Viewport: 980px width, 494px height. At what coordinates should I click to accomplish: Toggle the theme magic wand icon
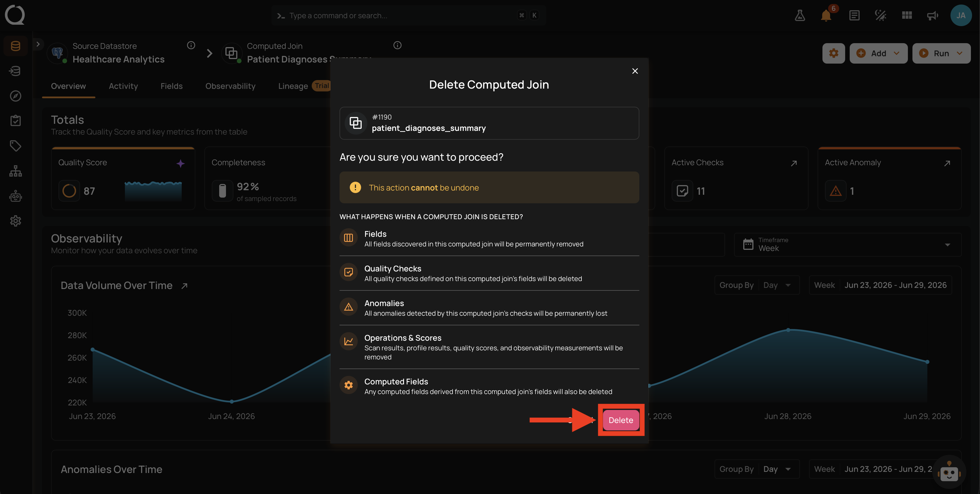click(x=880, y=15)
